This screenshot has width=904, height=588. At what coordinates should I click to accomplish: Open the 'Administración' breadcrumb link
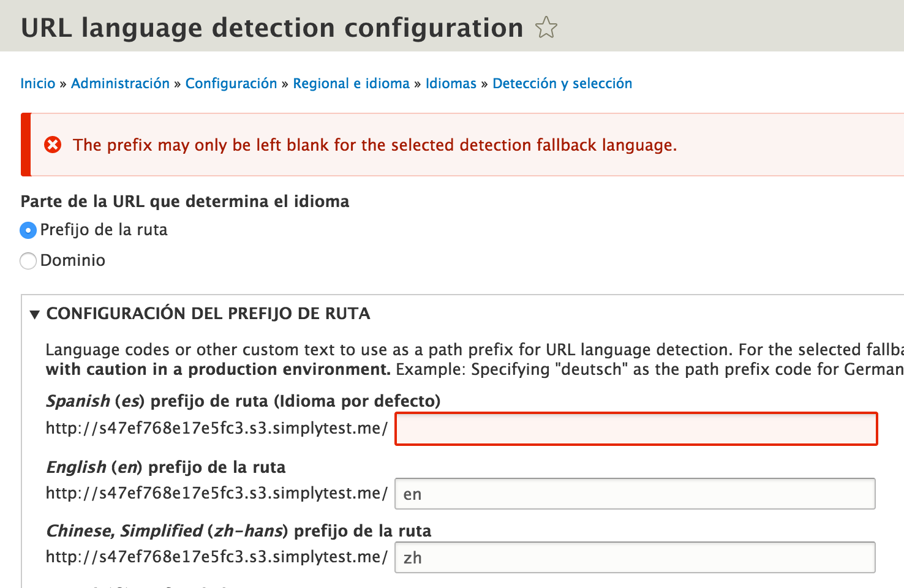click(x=120, y=83)
